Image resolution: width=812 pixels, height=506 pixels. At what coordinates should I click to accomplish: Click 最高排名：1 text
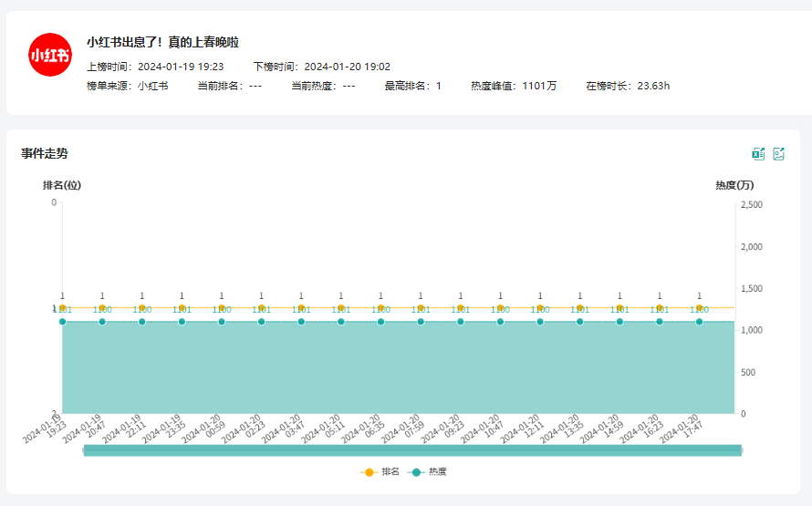tap(412, 86)
